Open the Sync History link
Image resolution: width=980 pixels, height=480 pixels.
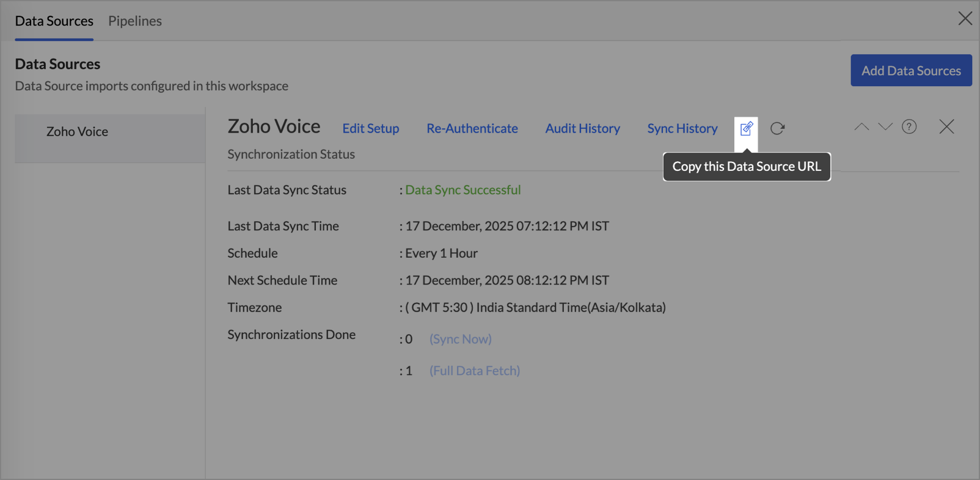click(682, 128)
